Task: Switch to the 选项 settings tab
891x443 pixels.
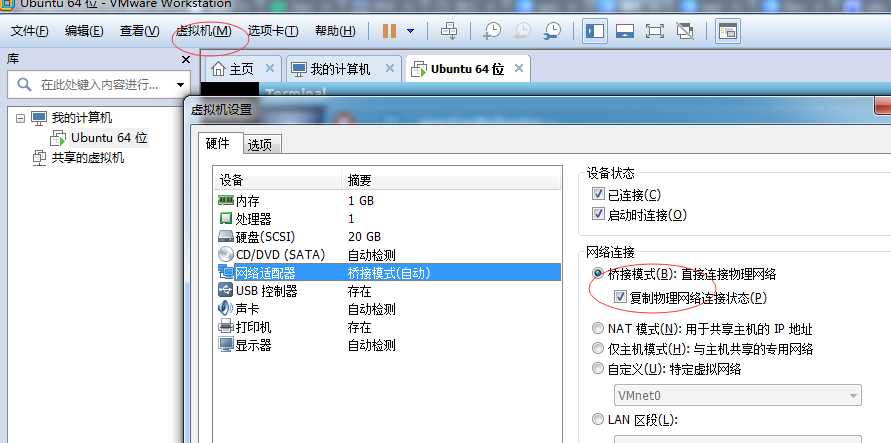Action: (260, 145)
